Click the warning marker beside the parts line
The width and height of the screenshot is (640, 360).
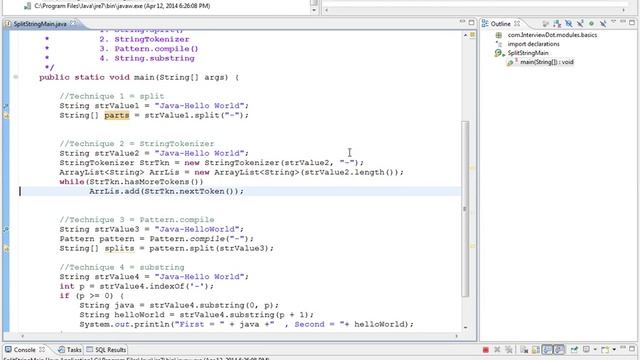click(6, 116)
